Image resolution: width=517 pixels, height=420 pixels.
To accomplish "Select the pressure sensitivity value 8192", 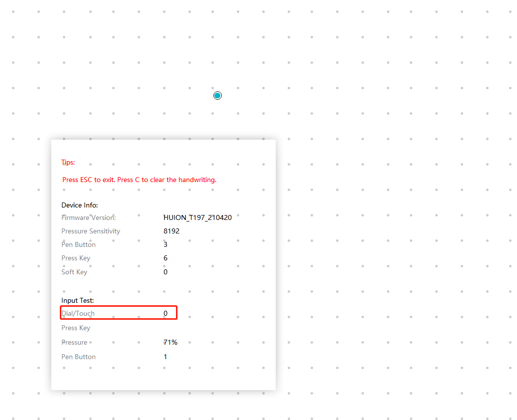I will pyautogui.click(x=172, y=231).
